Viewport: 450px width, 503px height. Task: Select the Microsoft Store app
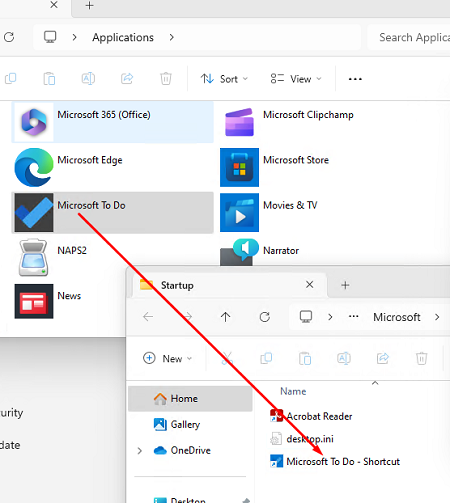275,167
